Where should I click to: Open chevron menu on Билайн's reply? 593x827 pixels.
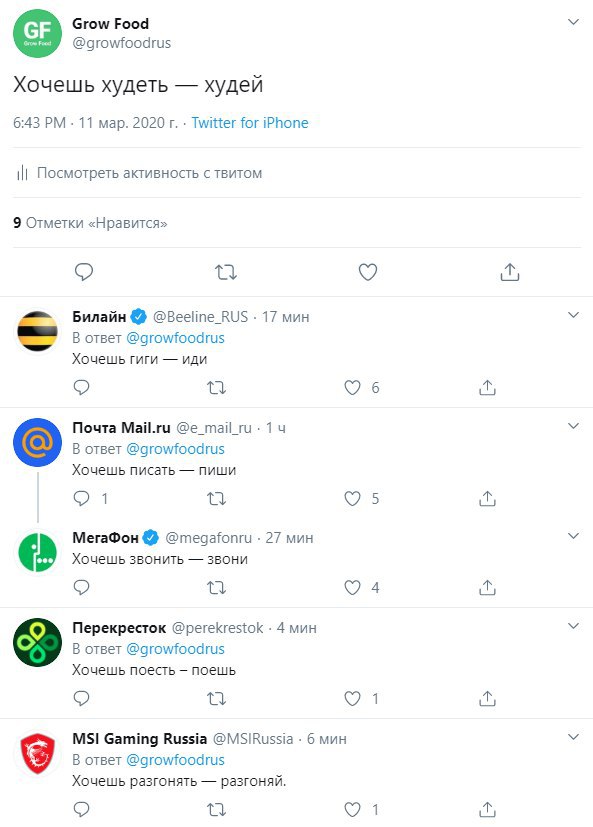(x=573, y=315)
